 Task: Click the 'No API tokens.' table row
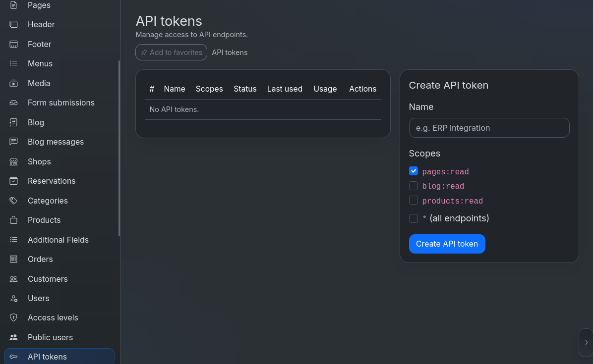click(x=263, y=109)
